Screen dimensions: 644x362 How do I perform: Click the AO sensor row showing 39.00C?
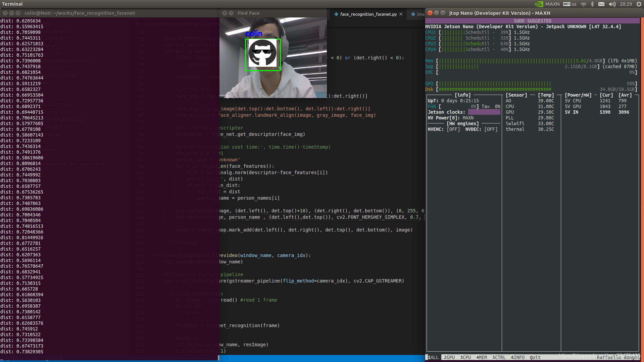[530, 101]
